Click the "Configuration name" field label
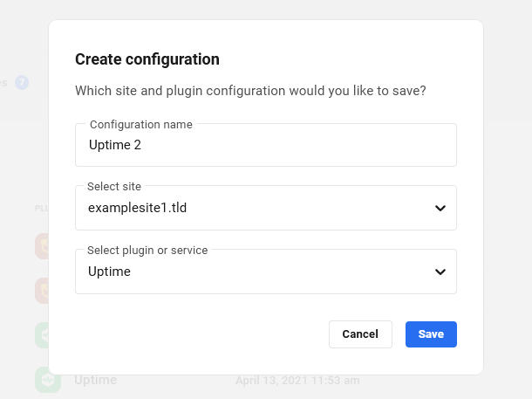The height and width of the screenshot is (399, 532). coord(141,125)
